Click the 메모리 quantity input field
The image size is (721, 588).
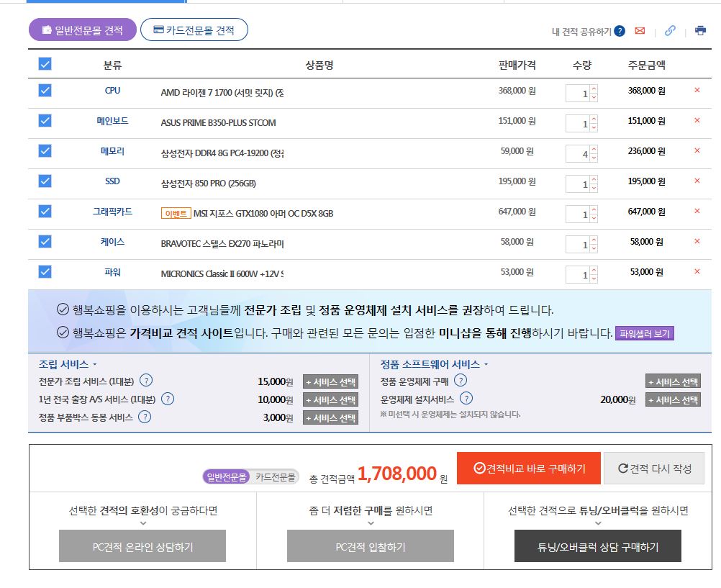coord(578,154)
